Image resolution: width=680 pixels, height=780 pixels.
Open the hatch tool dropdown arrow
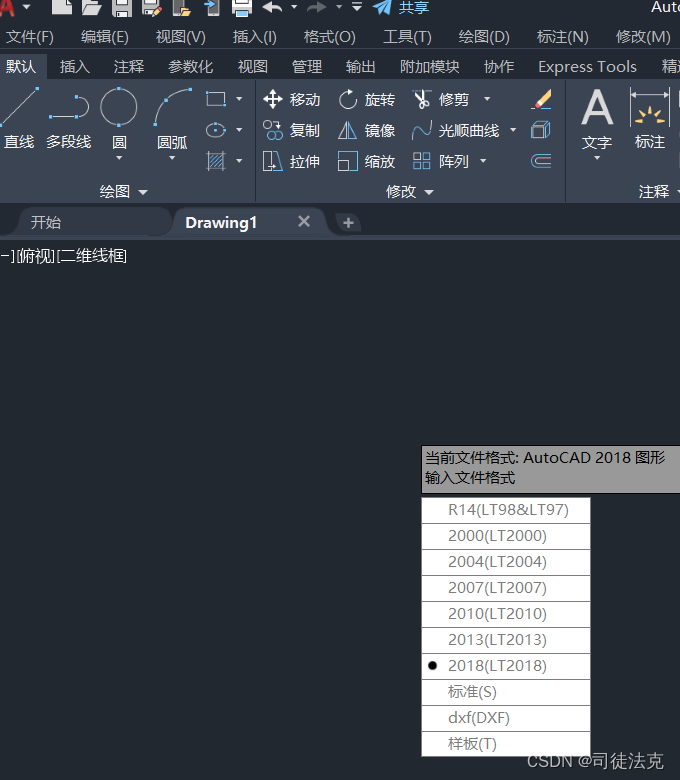[x=239, y=161]
